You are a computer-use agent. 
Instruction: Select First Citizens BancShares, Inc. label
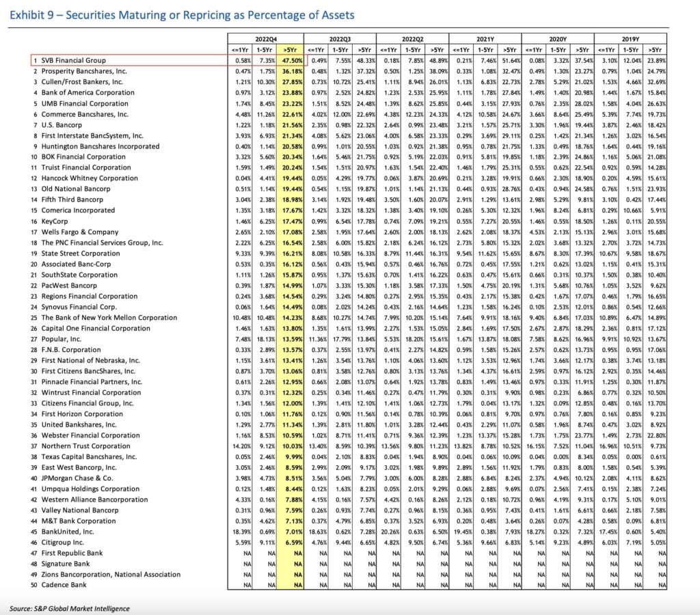(x=88, y=371)
